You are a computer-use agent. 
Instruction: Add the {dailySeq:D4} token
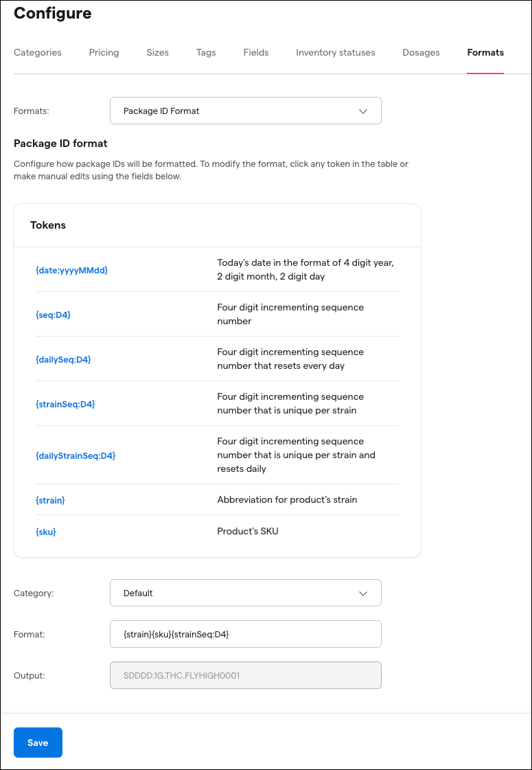(63, 359)
